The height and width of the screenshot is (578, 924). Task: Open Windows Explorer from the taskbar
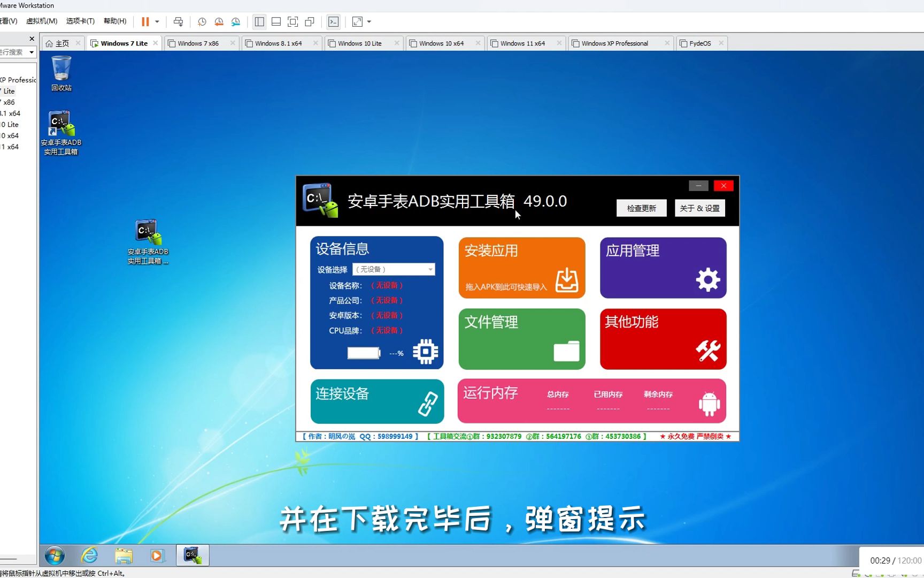coord(124,556)
